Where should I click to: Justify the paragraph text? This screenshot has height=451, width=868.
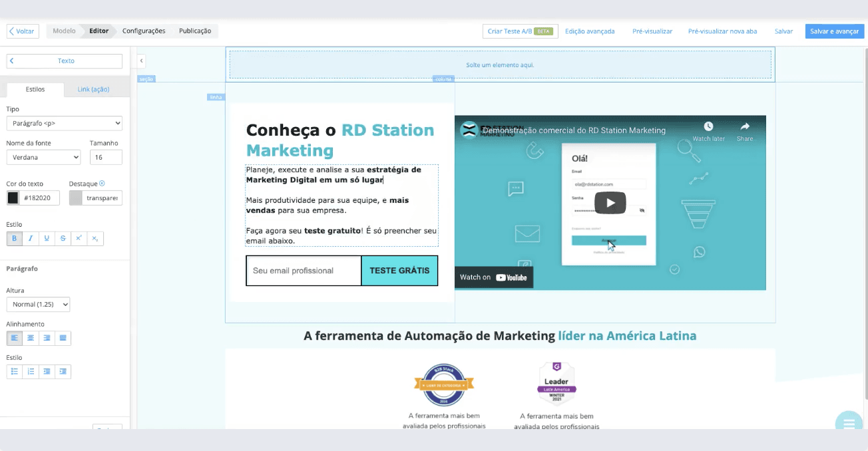point(63,338)
